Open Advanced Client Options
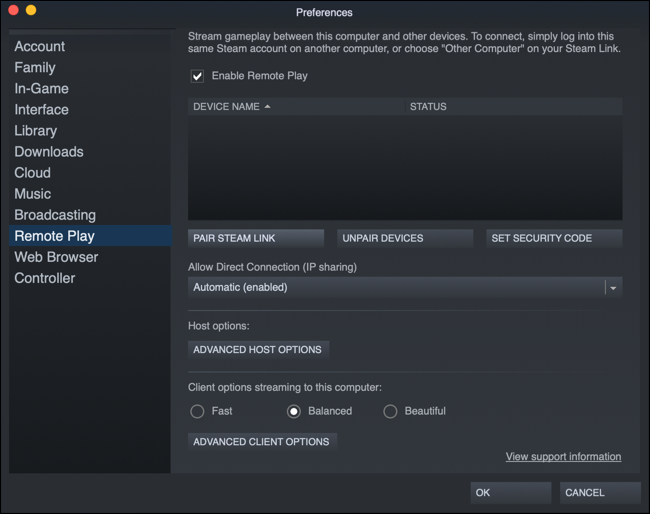650x514 pixels. (262, 442)
